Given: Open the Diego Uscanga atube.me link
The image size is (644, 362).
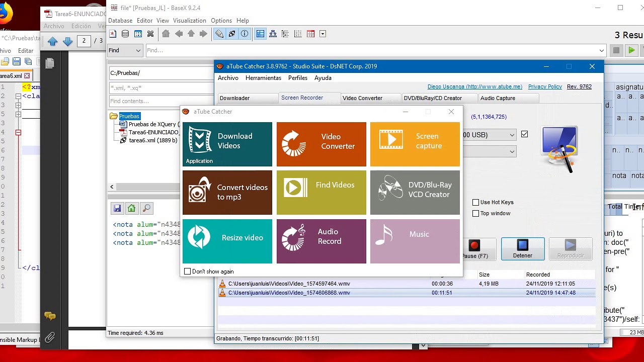Looking at the screenshot, I should 475,86.
